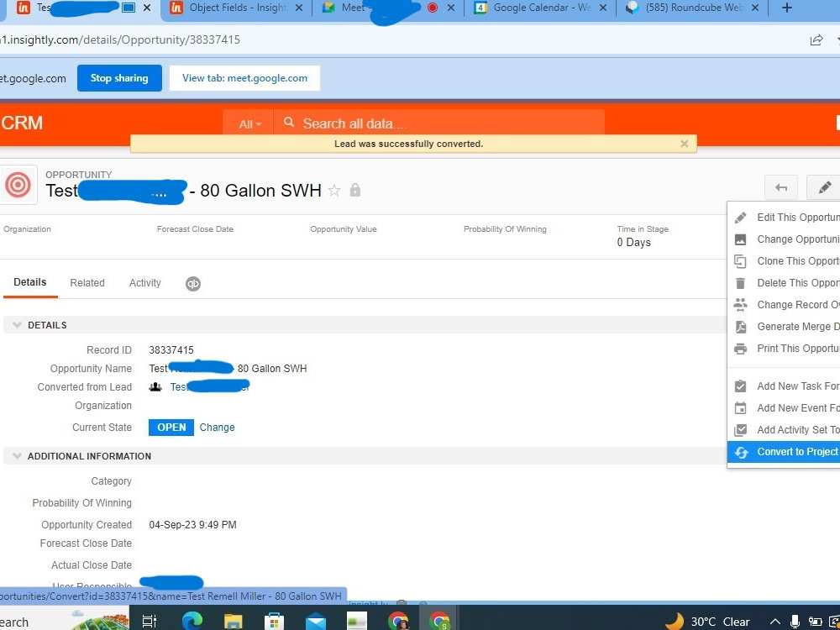Click the magnifier icon in the search bar
840x630 pixels.
pyautogui.click(x=289, y=123)
